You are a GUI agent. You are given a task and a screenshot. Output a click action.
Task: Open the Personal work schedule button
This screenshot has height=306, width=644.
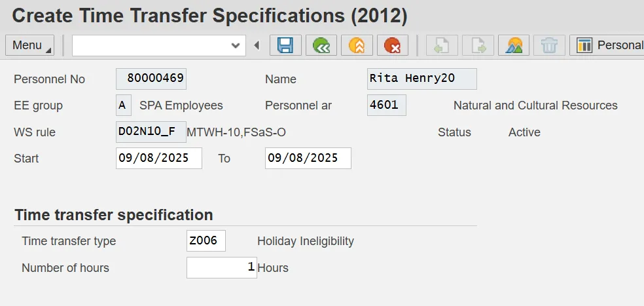[609, 45]
